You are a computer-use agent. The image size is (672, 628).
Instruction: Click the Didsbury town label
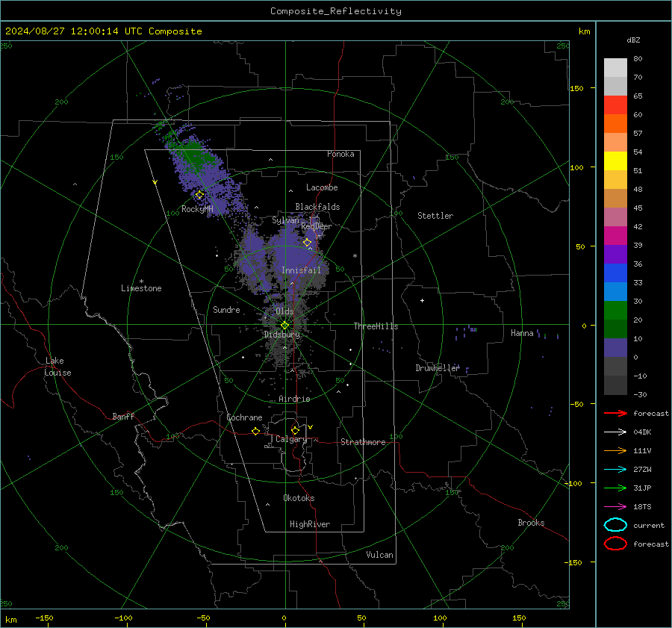pyautogui.click(x=282, y=335)
